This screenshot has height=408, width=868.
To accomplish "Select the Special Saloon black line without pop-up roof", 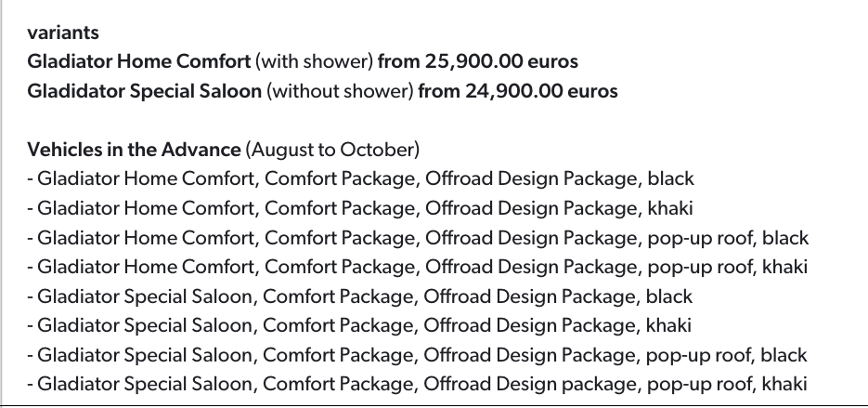I will coord(359,297).
